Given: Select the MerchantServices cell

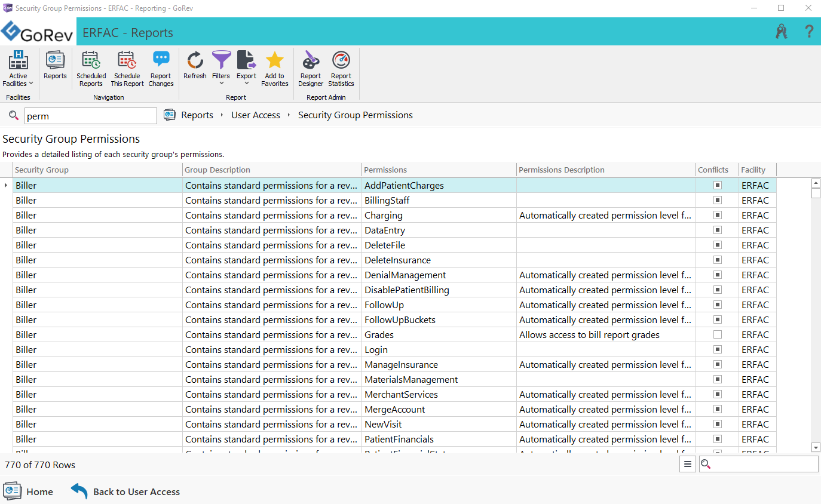Looking at the screenshot, I should 440,394.
